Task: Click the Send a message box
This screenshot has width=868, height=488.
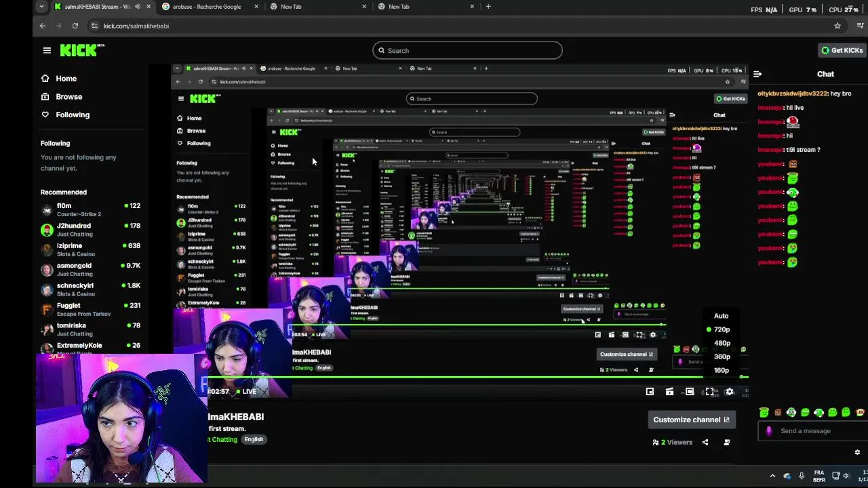Action: pos(814,431)
